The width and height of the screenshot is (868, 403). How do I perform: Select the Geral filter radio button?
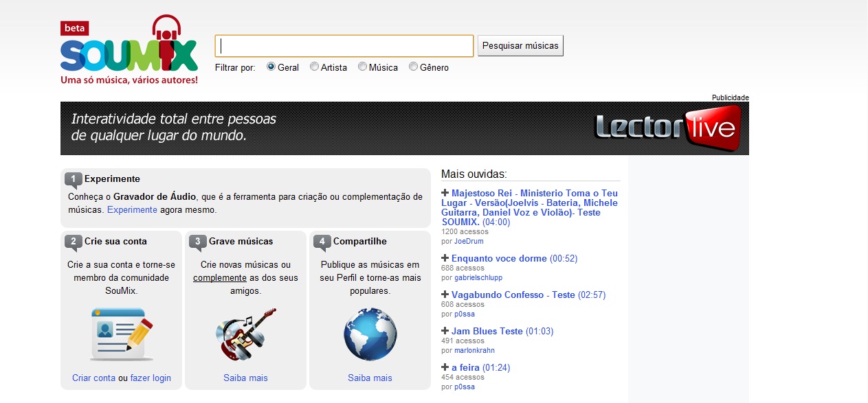pyautogui.click(x=271, y=67)
